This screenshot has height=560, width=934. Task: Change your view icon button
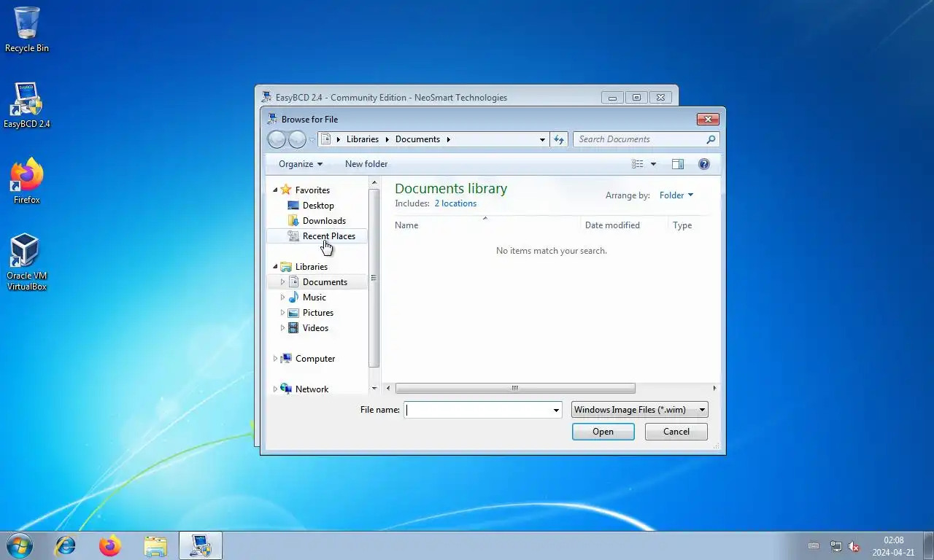pos(638,164)
